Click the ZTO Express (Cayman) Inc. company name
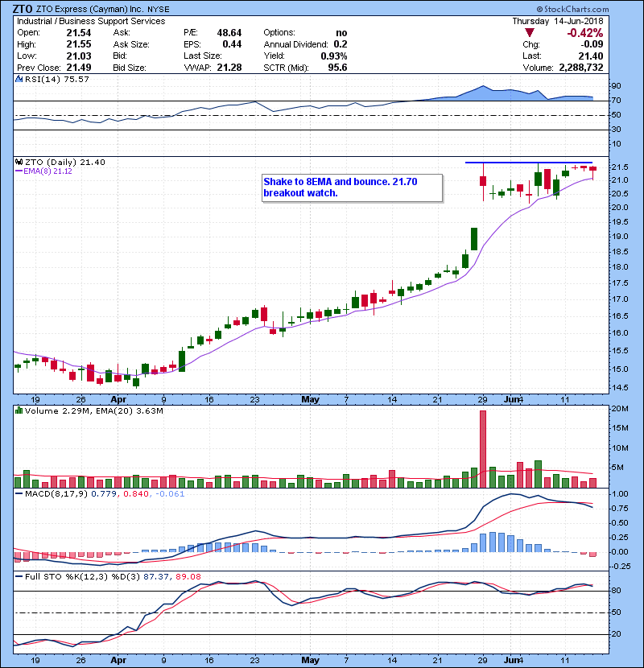This screenshot has height=668, width=644. 90,9
